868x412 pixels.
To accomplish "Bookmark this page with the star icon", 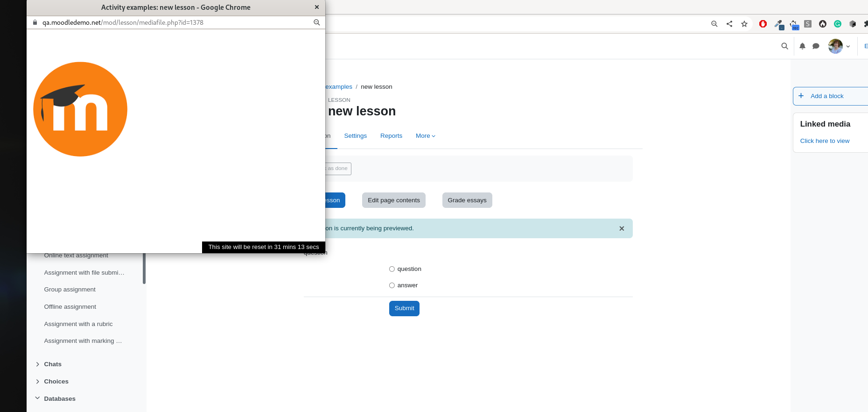I will pyautogui.click(x=744, y=24).
